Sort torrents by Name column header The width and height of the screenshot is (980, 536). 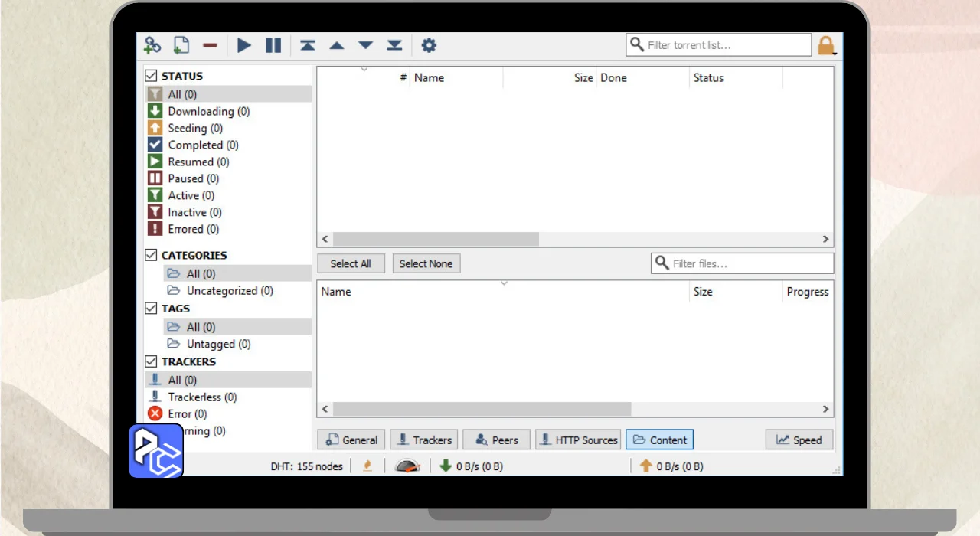pos(456,77)
